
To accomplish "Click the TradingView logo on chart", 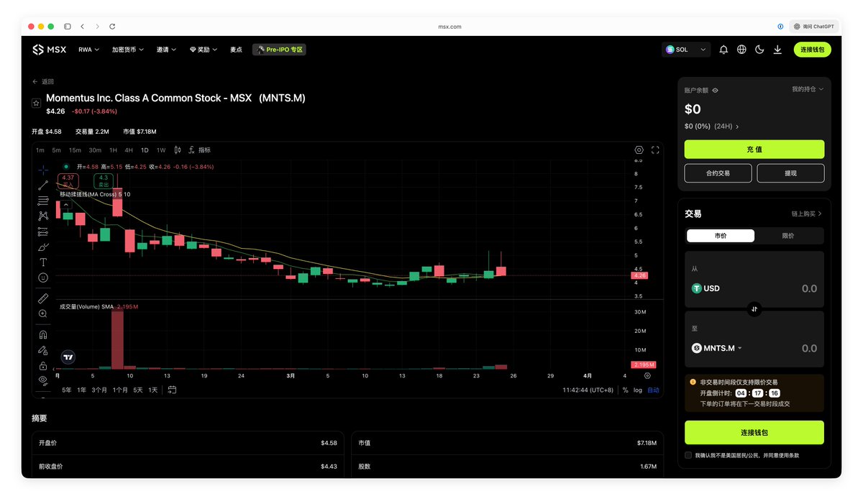I will pyautogui.click(x=68, y=357).
